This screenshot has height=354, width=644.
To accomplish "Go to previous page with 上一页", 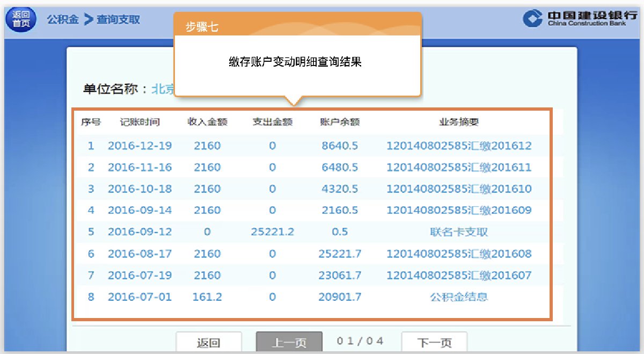I will point(289,343).
